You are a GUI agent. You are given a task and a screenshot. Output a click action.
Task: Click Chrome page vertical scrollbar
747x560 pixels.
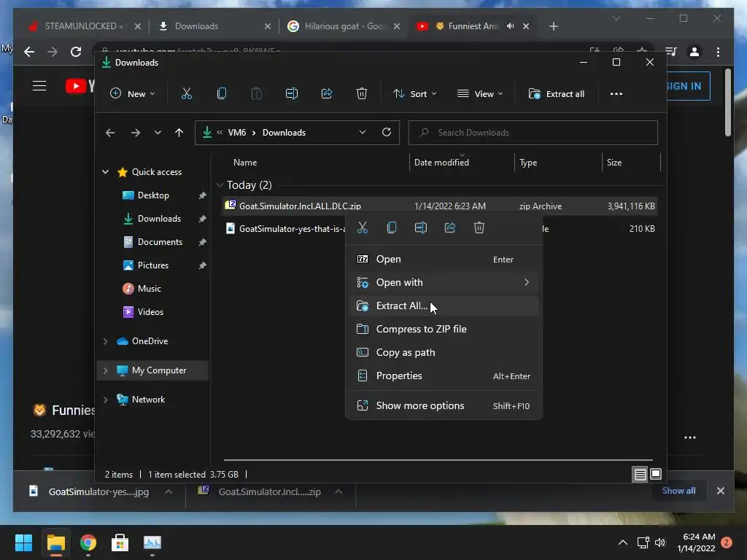click(x=728, y=102)
